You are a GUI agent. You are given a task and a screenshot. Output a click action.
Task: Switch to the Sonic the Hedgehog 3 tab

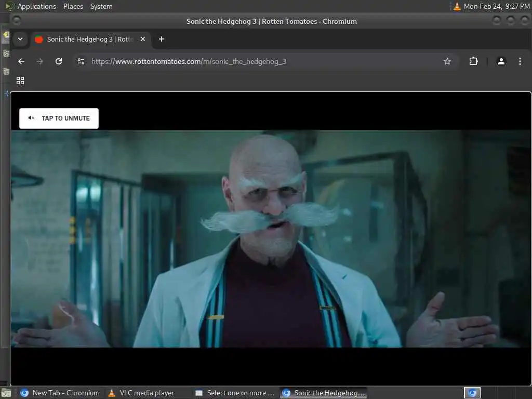91,39
